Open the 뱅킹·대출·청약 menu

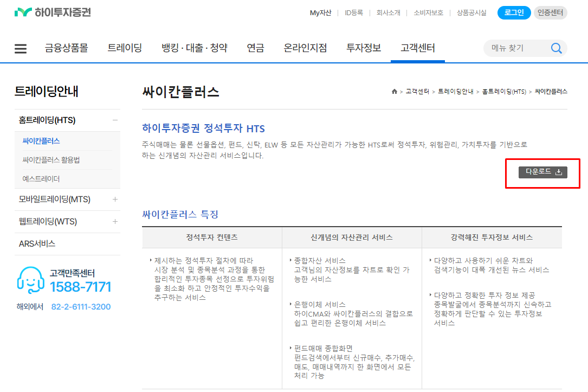[194, 48]
